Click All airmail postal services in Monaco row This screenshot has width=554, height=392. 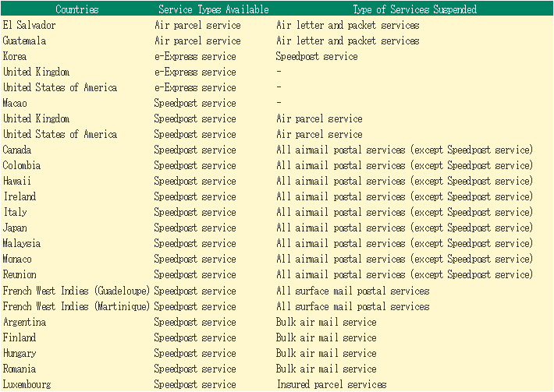coord(404,259)
